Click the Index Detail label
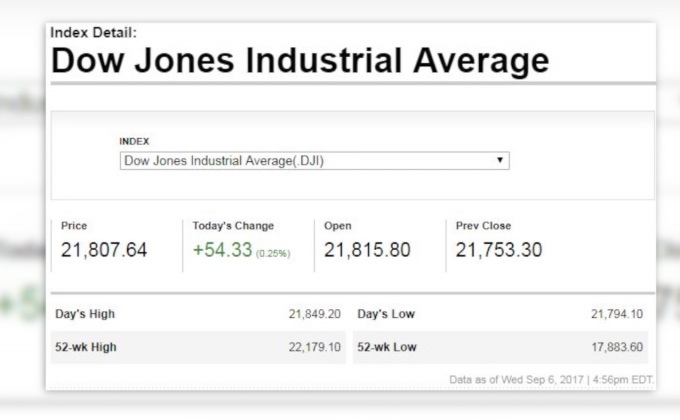Screen dimensions: 680x420 [93, 33]
